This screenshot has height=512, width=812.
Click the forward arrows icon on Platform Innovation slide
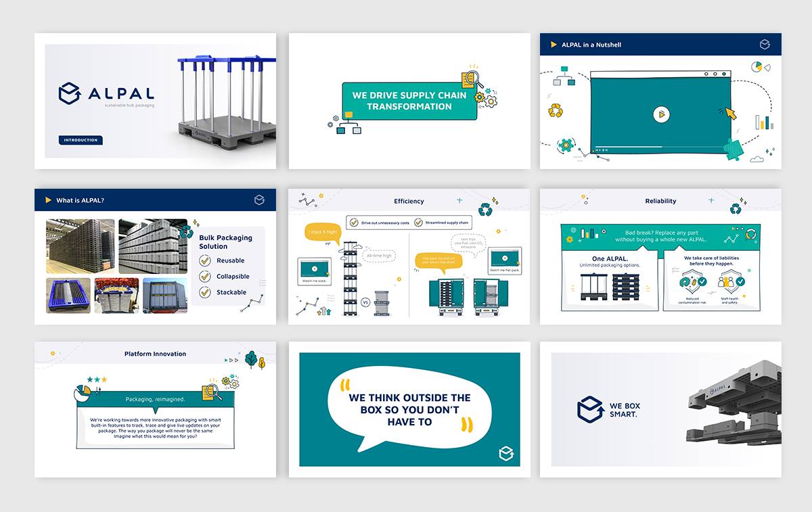point(231,360)
